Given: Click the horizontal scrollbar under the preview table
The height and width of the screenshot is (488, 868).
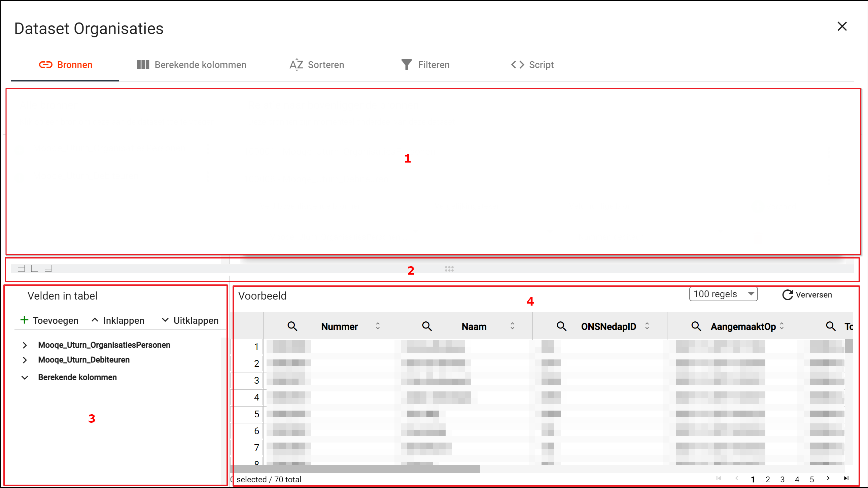Looking at the screenshot, I should [355, 469].
